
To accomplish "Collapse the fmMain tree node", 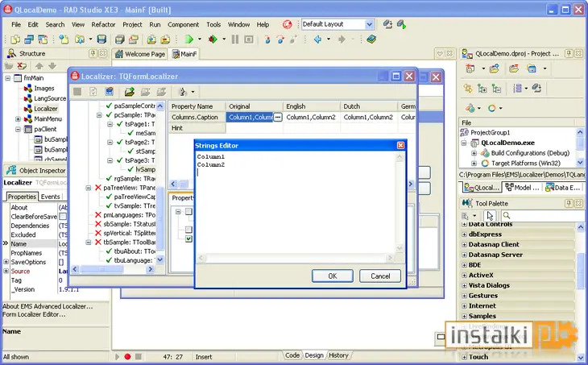I will coord(7,78).
